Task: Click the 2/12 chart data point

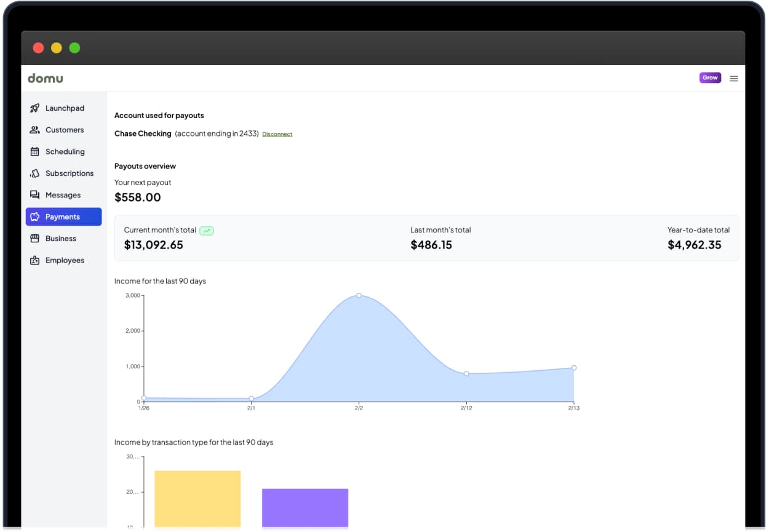Action: coord(466,373)
